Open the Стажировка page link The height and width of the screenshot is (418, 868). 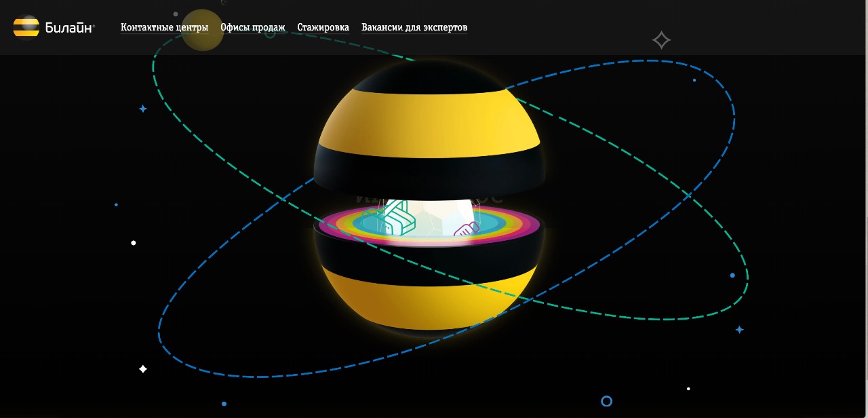[323, 28]
